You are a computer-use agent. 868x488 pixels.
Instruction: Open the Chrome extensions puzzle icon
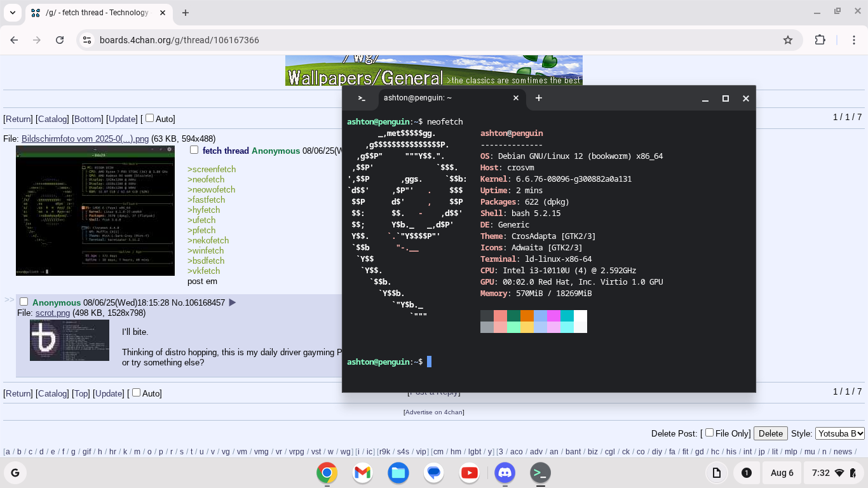tap(820, 40)
